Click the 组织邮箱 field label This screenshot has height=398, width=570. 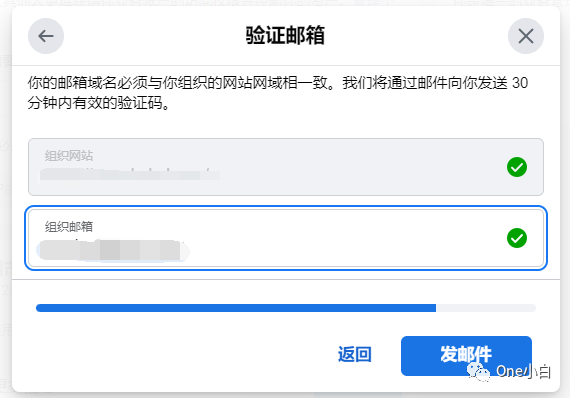tap(69, 226)
